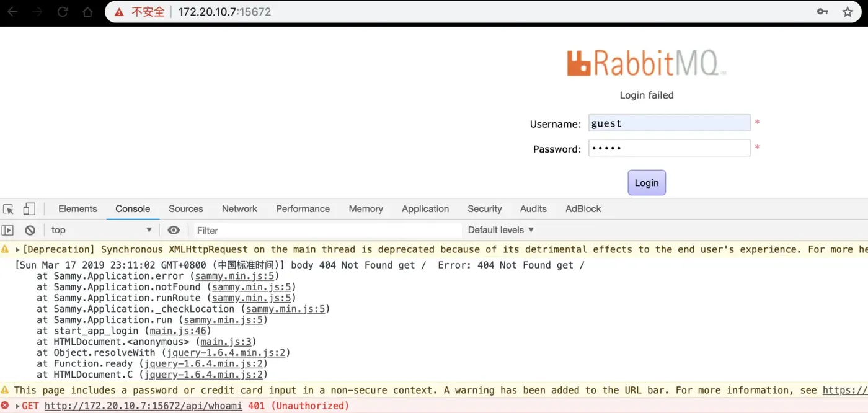Click the address bar URL 172.20.10.7:15672
868x413 pixels.
[x=224, y=12]
